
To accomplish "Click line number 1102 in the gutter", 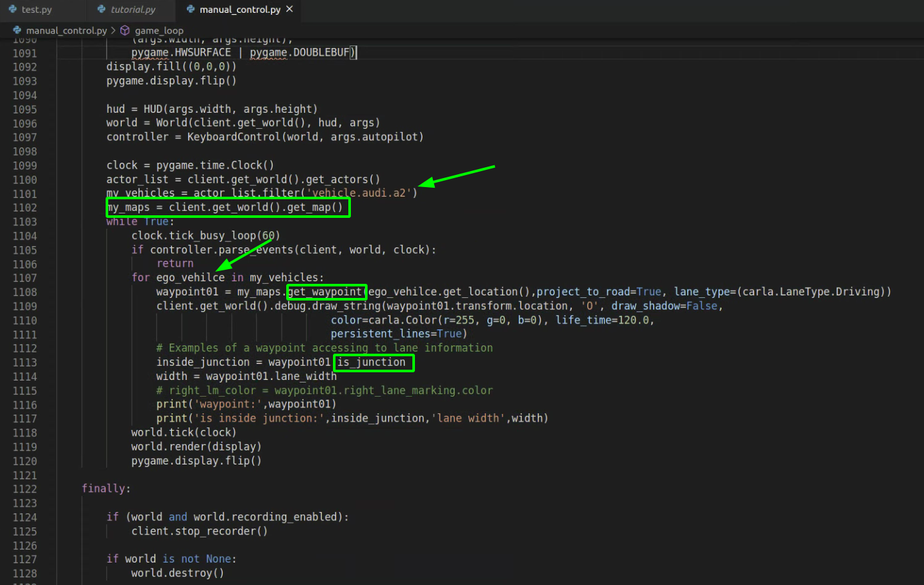I will 25,208.
